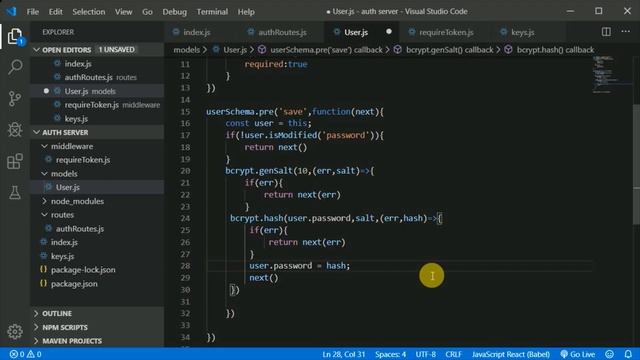Screen dimensions: 640x360
Task: Click the unsaved dot on User.js tab
Action: point(389,31)
